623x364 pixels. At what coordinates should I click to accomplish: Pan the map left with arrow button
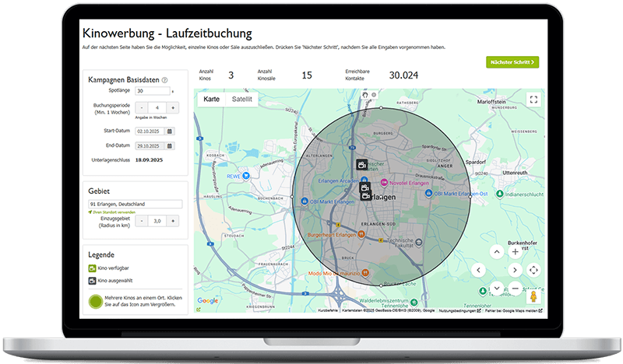[x=478, y=271]
